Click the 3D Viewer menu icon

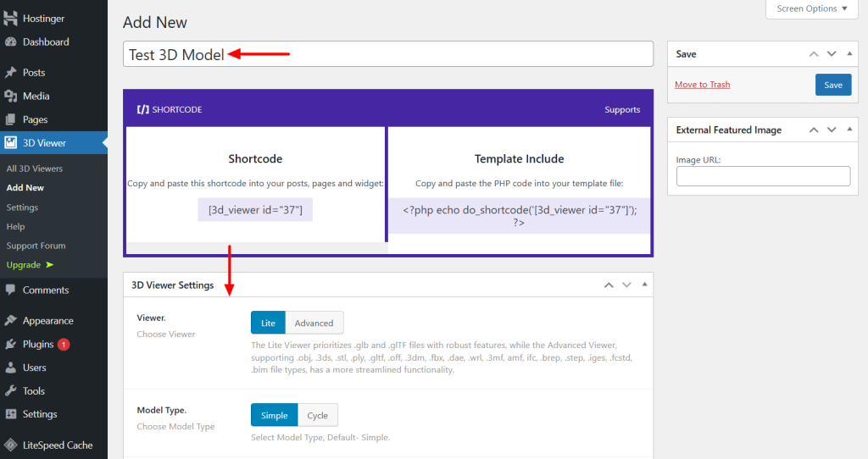(x=10, y=142)
